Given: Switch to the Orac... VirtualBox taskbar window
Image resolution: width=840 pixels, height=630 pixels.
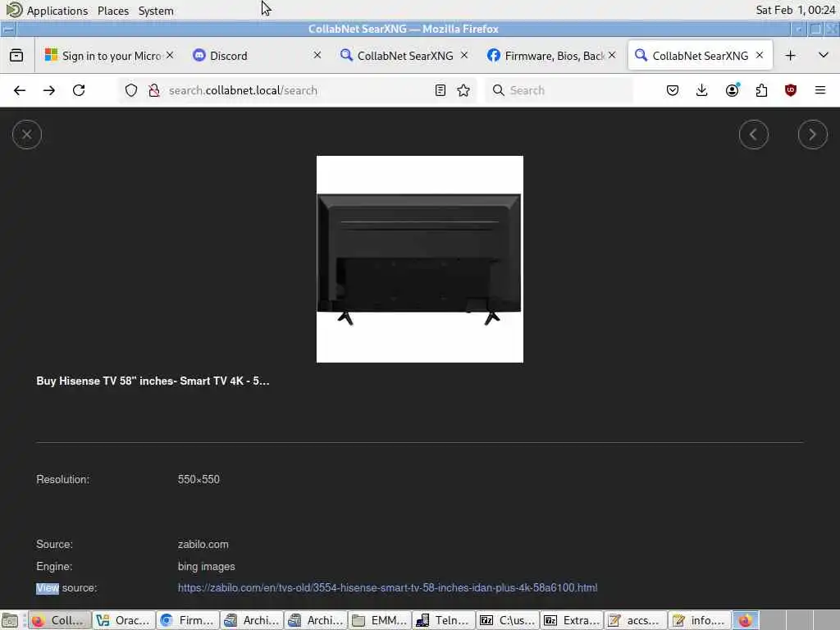Looking at the screenshot, I should 124,620.
